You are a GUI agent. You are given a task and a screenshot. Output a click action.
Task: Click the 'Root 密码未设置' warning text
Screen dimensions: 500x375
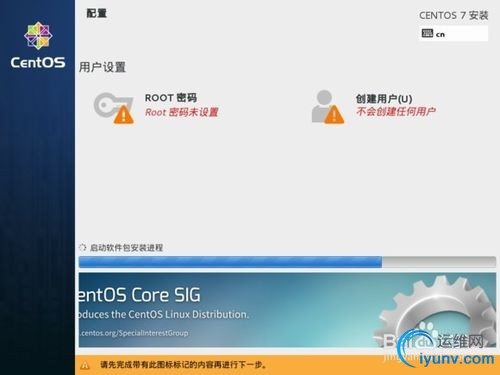[x=182, y=112]
